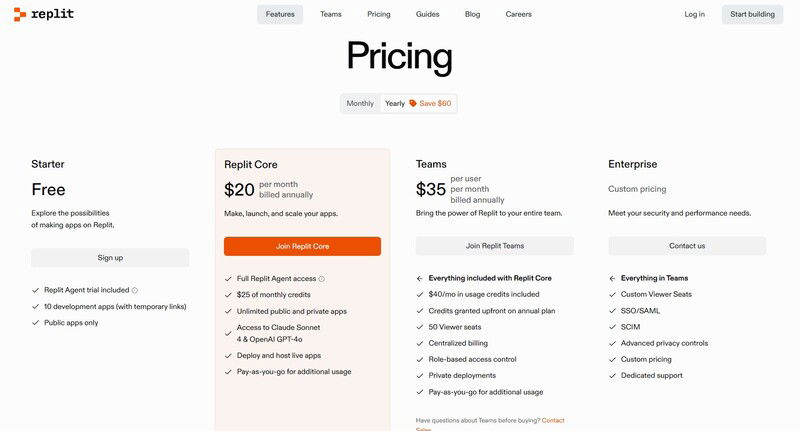800x431 pixels.
Task: Click left arrow icon beside Everything included with Replit Core
Action: pos(419,278)
